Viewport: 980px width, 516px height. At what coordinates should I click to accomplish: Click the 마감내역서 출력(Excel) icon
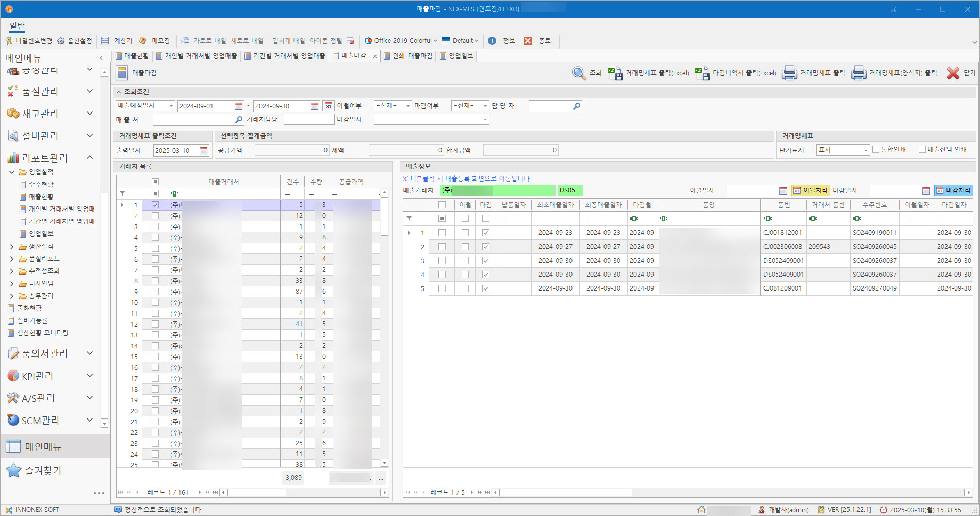[x=702, y=73]
